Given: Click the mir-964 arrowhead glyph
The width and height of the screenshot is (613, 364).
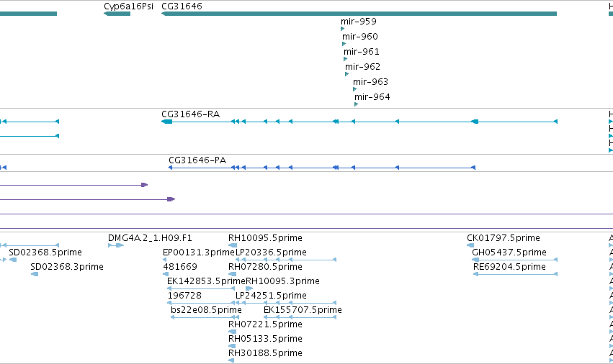Looking at the screenshot, I should coord(356,104).
